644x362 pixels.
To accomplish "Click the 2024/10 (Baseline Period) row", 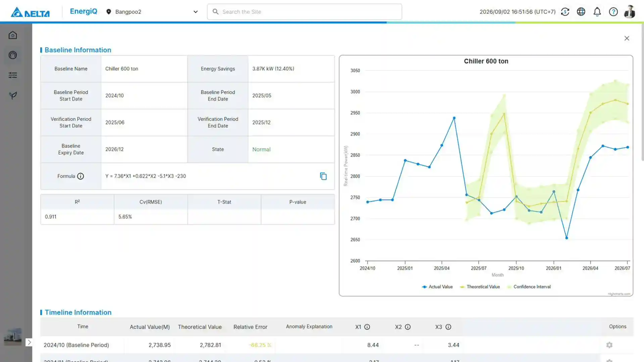I will pyautogui.click(x=337, y=345).
